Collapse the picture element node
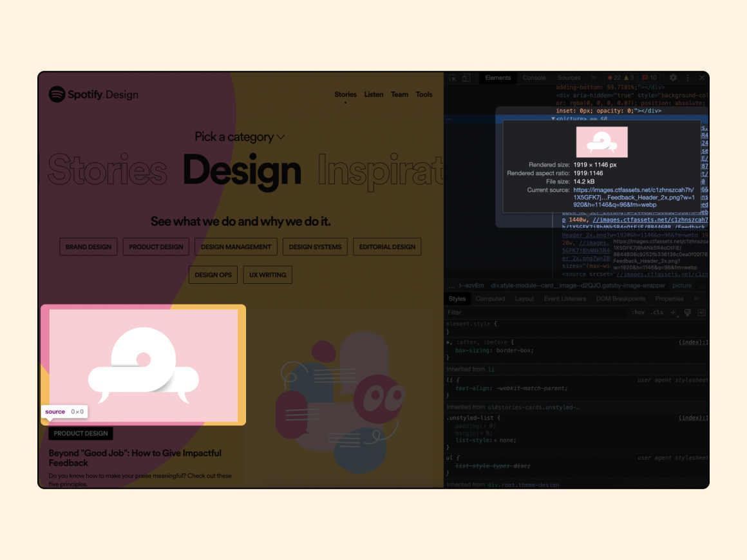The image size is (747, 560). point(553,119)
